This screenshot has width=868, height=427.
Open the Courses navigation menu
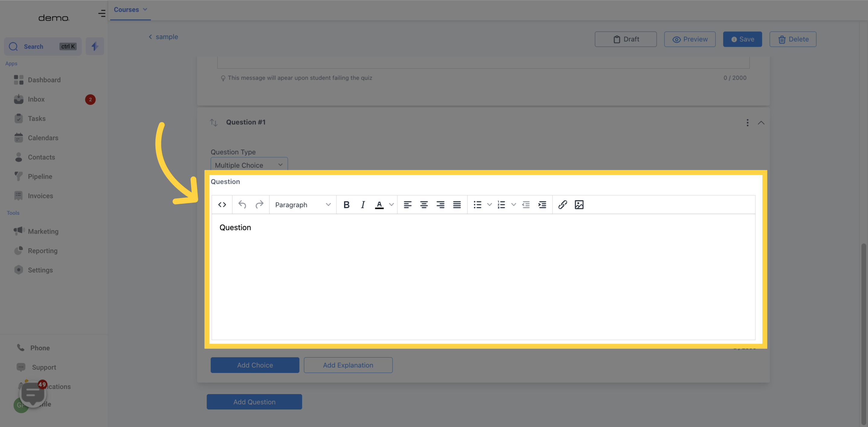131,10
